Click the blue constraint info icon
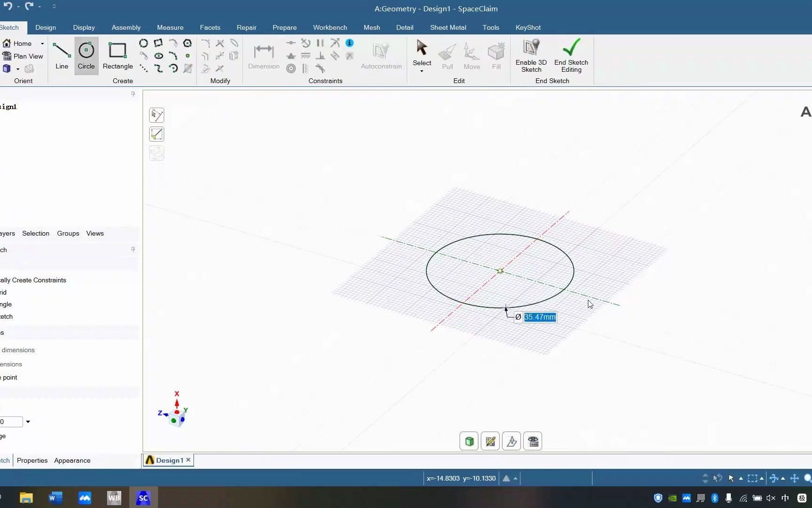The height and width of the screenshot is (508, 812). click(x=350, y=43)
